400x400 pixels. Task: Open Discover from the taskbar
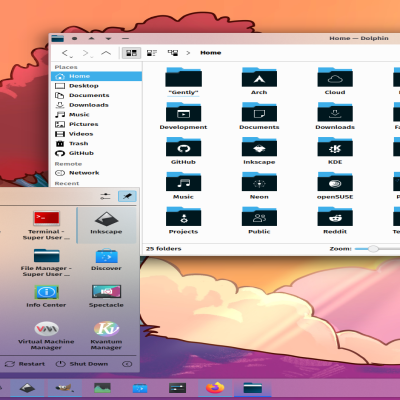pyautogui.click(x=140, y=388)
